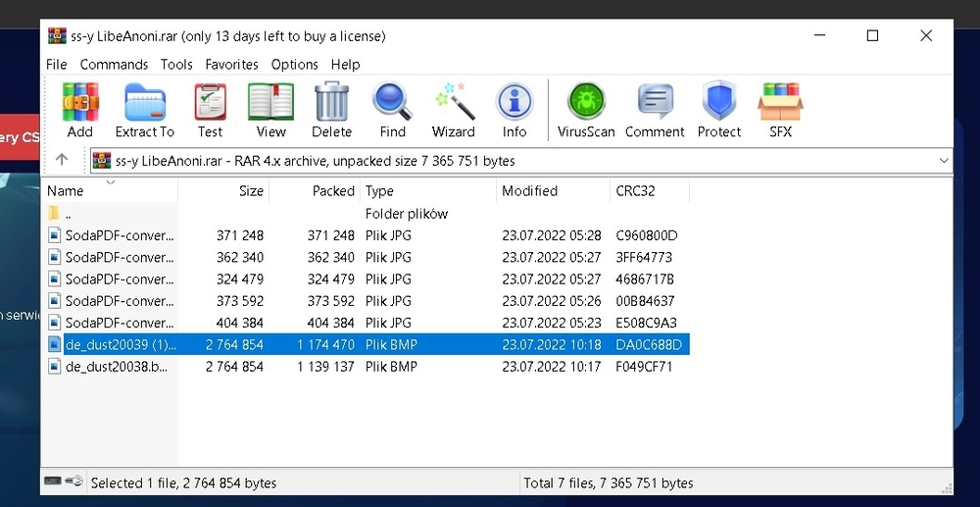Select the de_dust20038.b... file name
Screen dimensions: 980x507
point(117,367)
